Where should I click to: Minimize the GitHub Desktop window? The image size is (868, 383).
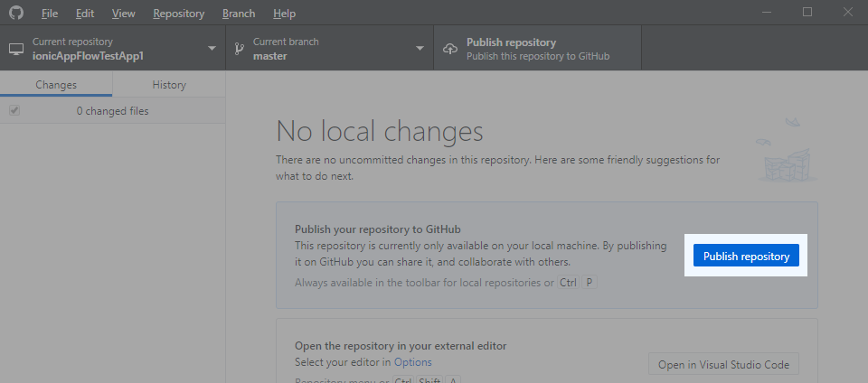click(766, 12)
